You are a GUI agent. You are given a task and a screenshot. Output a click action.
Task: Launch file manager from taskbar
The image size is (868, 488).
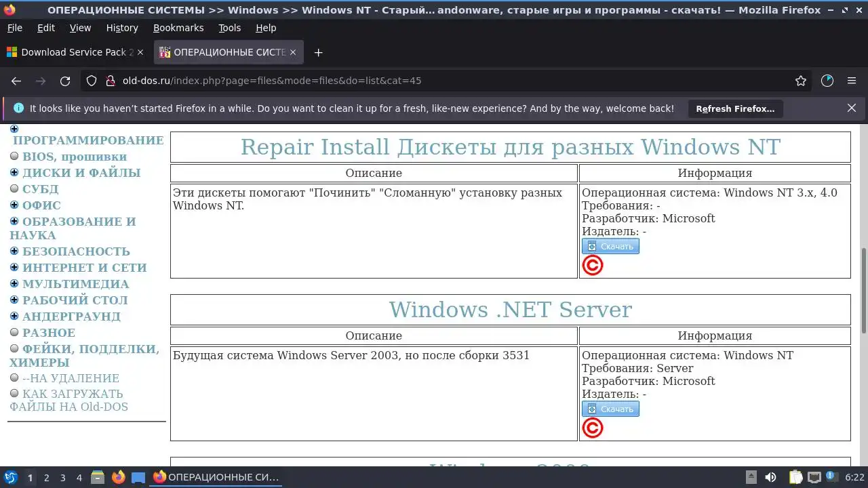point(98,477)
